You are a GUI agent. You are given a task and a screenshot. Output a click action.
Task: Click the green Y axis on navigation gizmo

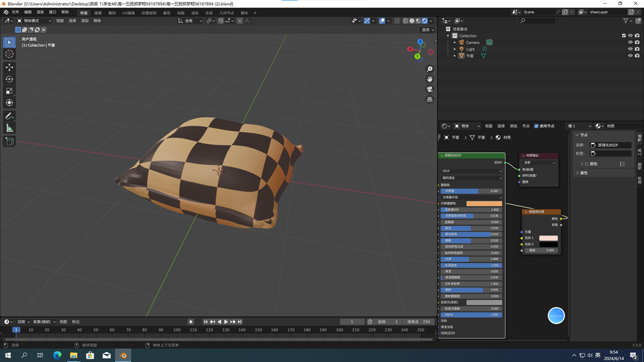pyautogui.click(x=417, y=56)
